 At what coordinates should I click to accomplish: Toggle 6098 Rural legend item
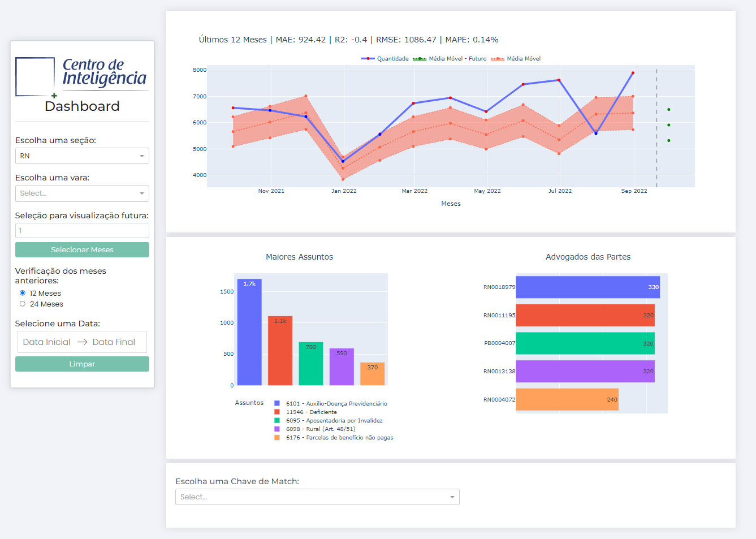tap(315, 429)
